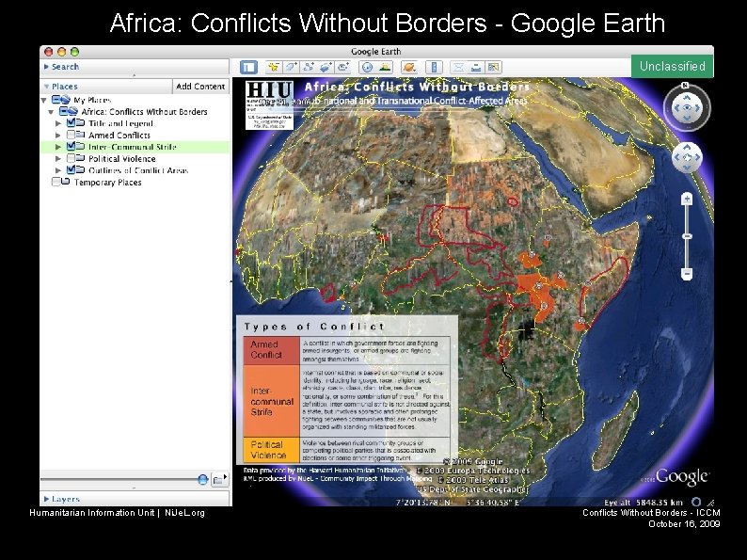The image size is (747, 560).
Task: Click the streaming status circle in status bar
Action: (x=696, y=502)
